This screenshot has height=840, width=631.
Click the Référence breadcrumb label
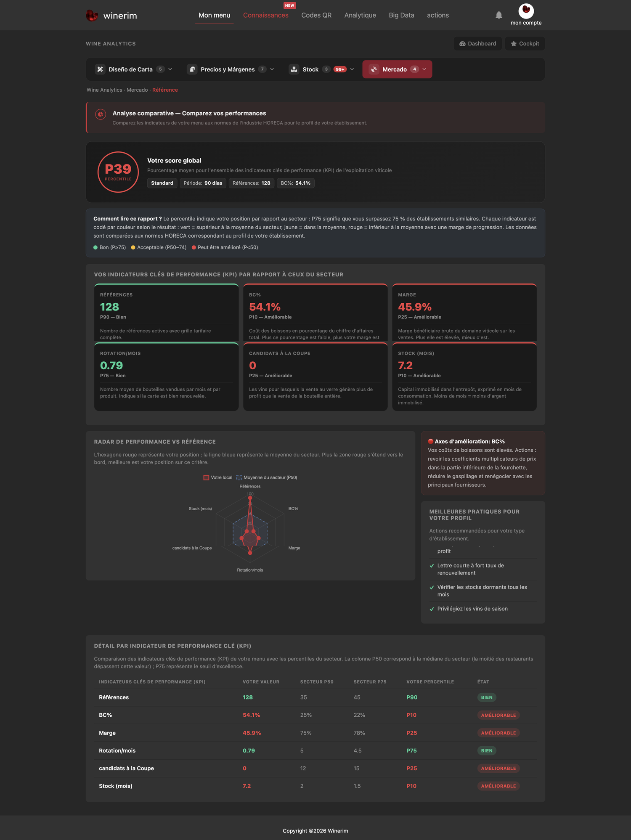point(165,90)
